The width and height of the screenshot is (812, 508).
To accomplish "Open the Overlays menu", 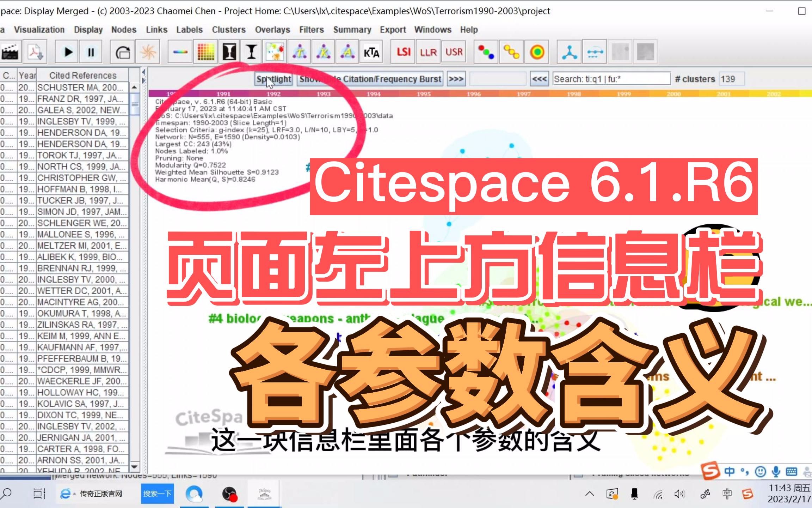I will 272,30.
